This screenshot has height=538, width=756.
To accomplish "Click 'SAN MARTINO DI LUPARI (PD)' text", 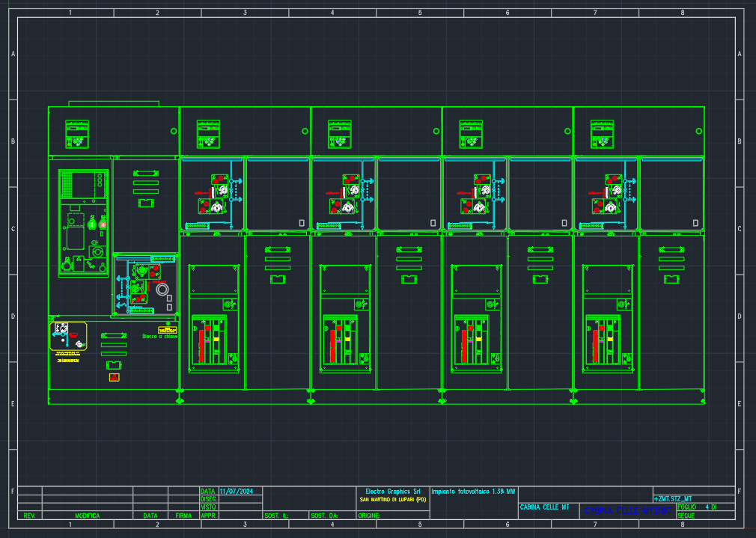I will (x=393, y=500).
